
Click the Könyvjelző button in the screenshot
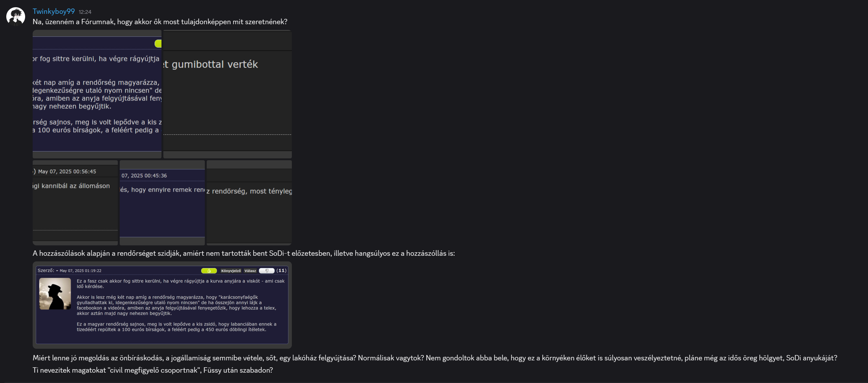pyautogui.click(x=231, y=271)
